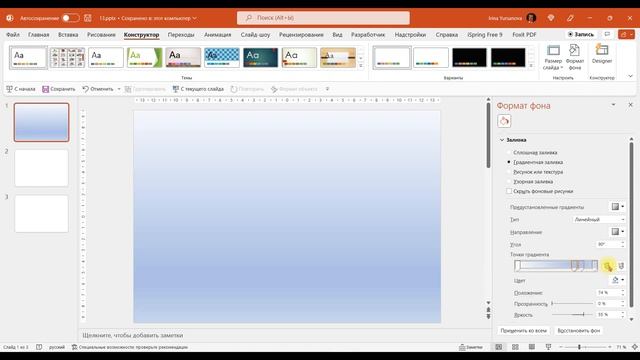Undo with the Отменить button
The width and height of the screenshot is (640, 360).
point(98,89)
